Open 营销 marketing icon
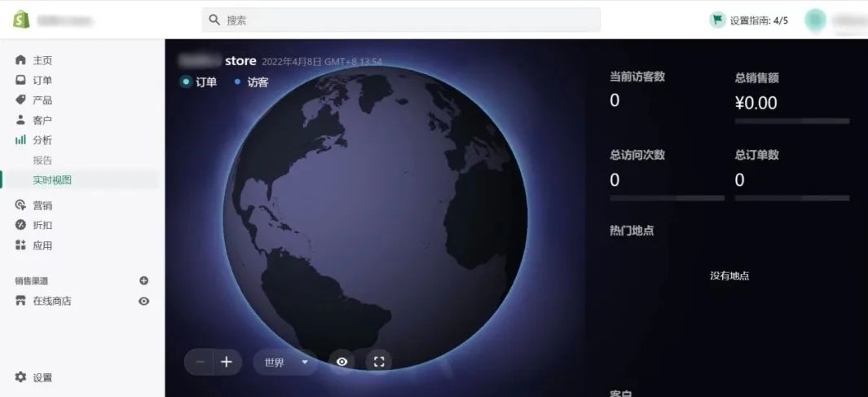 pyautogui.click(x=21, y=205)
